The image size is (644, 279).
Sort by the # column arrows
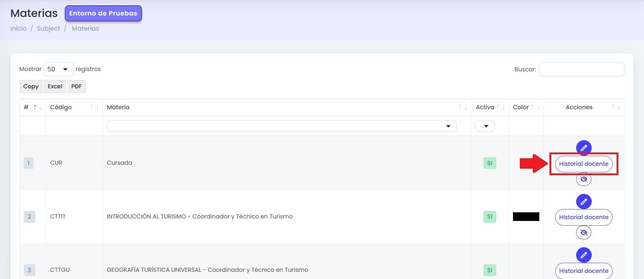38,107
